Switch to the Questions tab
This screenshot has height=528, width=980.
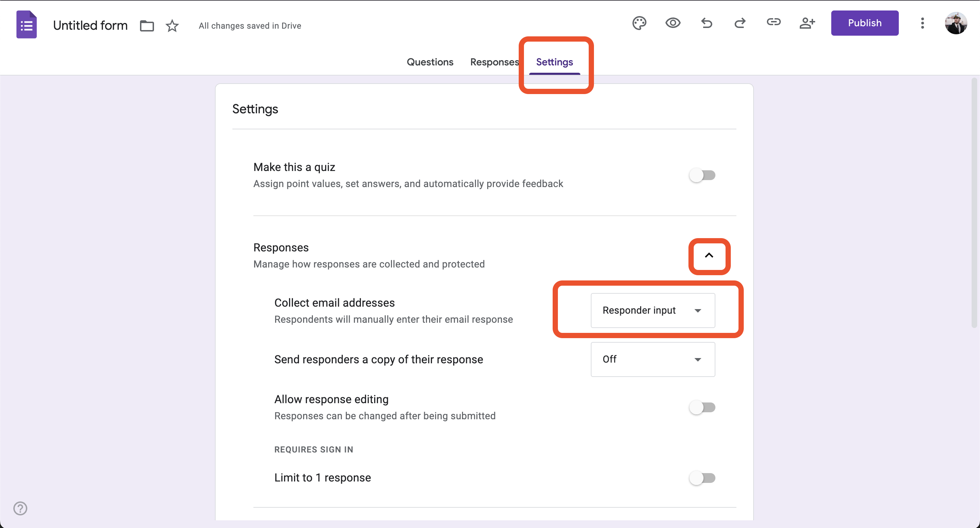tap(430, 62)
